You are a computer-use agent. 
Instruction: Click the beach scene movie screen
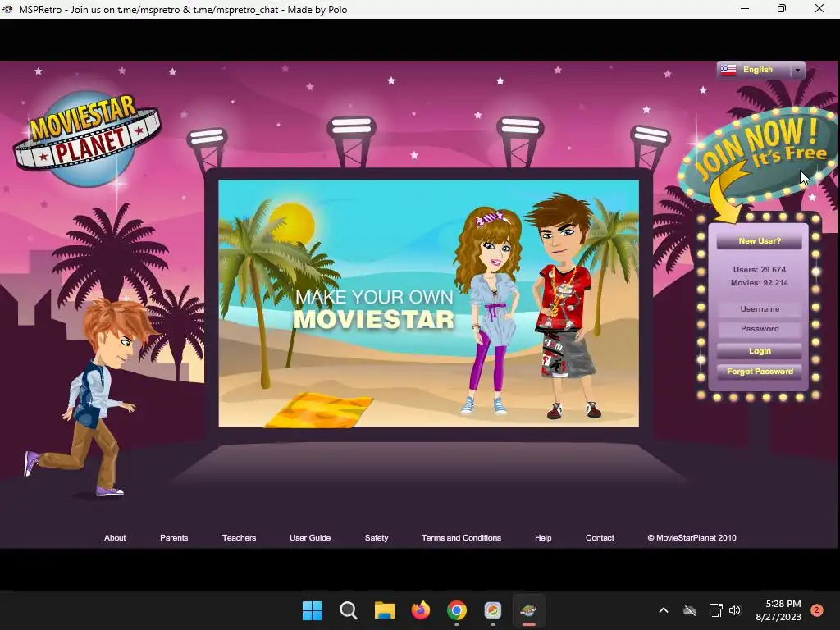428,304
